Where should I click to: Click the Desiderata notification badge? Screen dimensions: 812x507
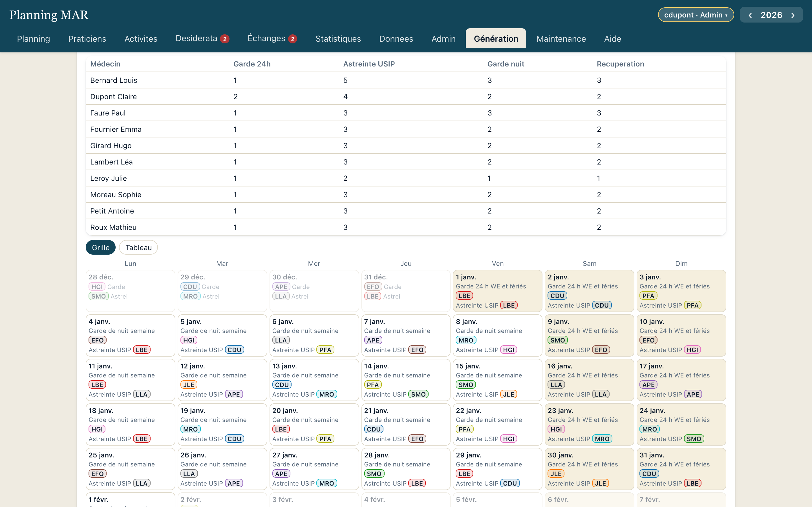coord(225,39)
